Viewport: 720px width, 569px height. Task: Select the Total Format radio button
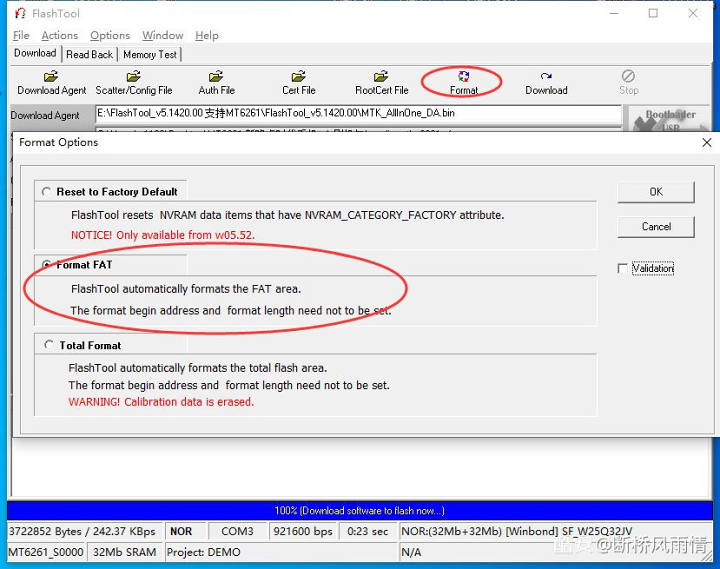48,345
